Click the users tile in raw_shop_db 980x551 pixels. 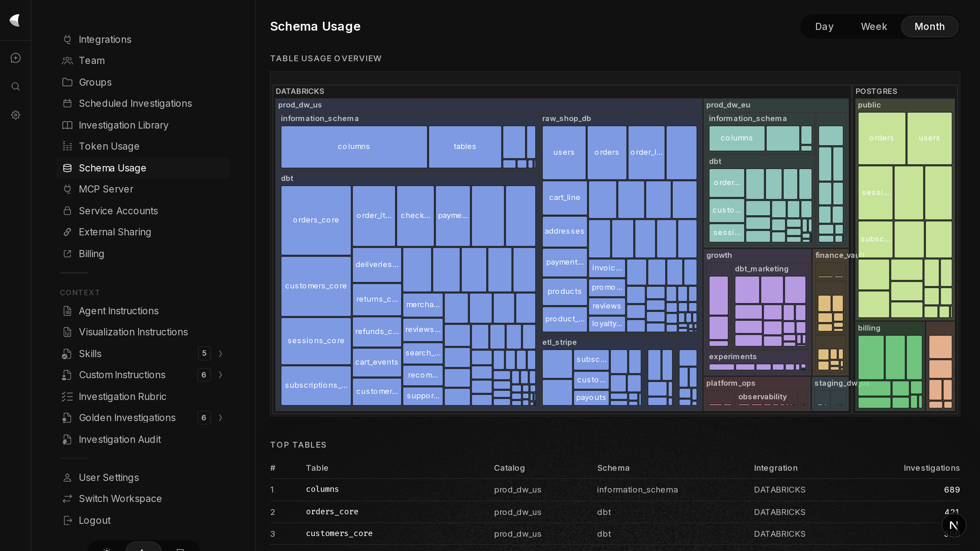pos(564,152)
